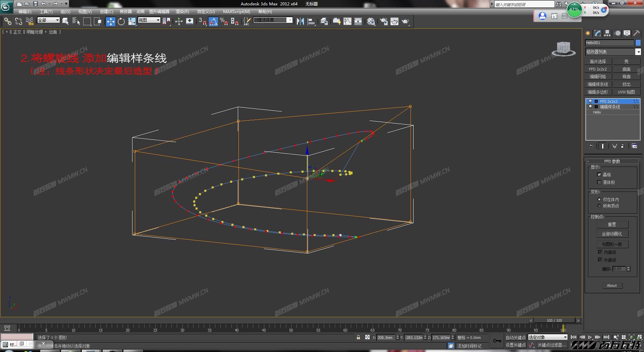Enable the 源体积 checkbox
644x352 pixels.
599,182
